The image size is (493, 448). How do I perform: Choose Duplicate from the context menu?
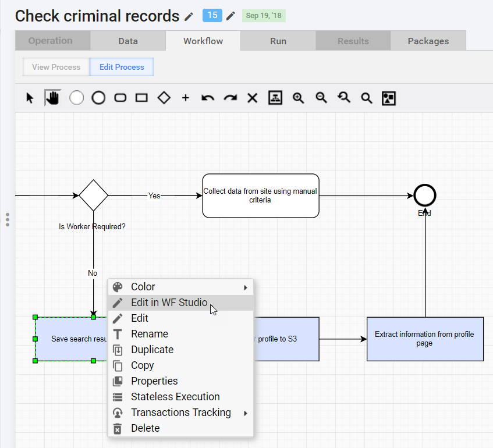click(180, 350)
